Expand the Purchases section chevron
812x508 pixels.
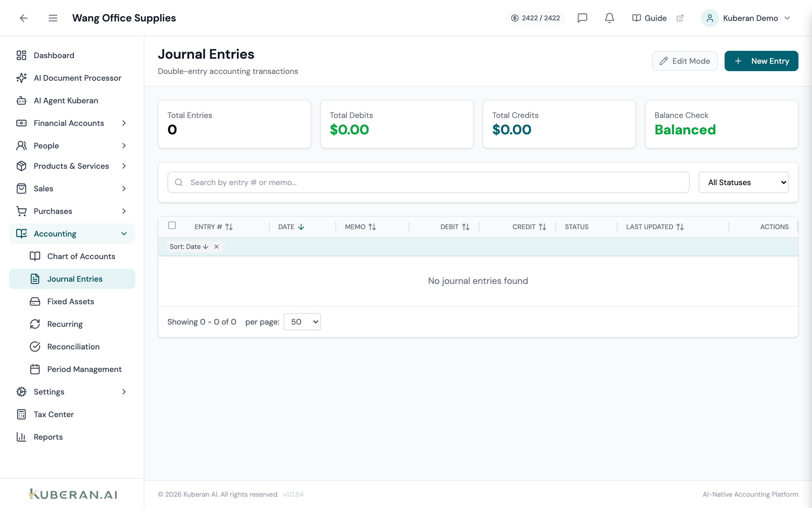click(124, 211)
